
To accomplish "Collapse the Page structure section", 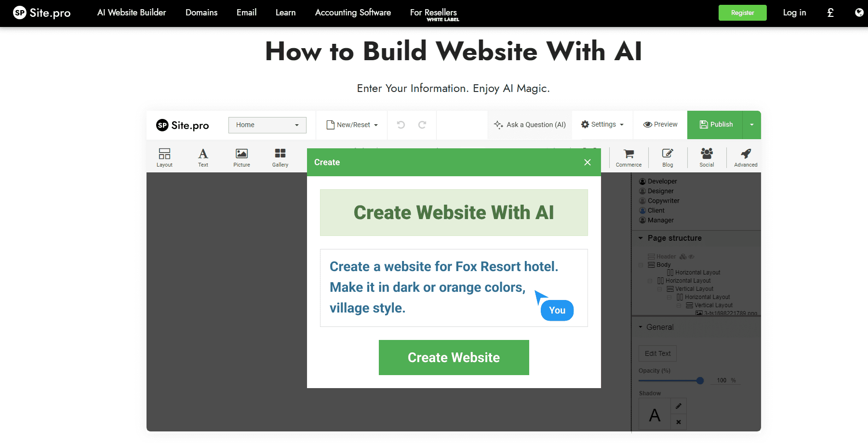I will point(641,238).
